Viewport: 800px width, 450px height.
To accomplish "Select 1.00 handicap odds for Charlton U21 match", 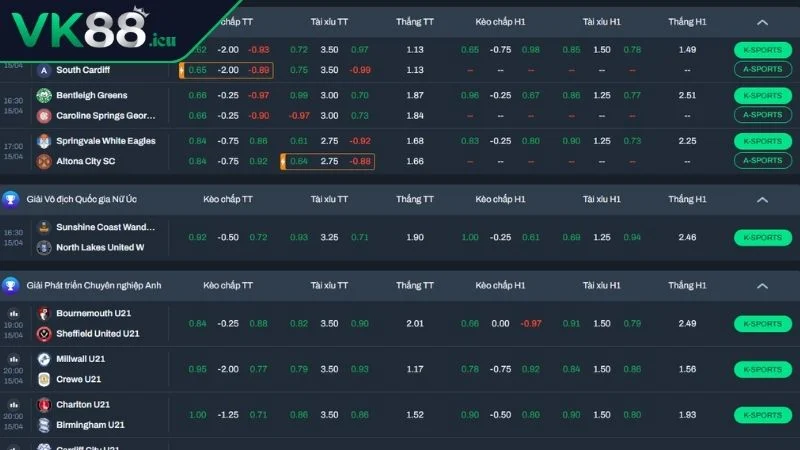I will [197, 415].
